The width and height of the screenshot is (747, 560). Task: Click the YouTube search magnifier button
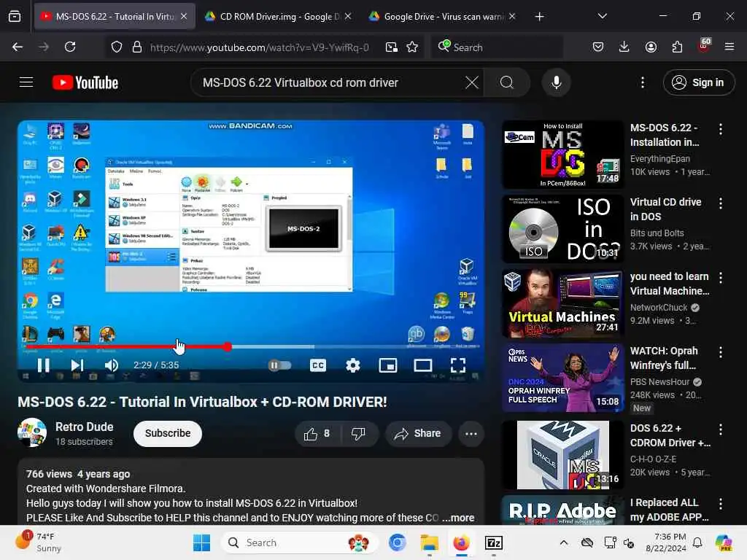tap(507, 82)
